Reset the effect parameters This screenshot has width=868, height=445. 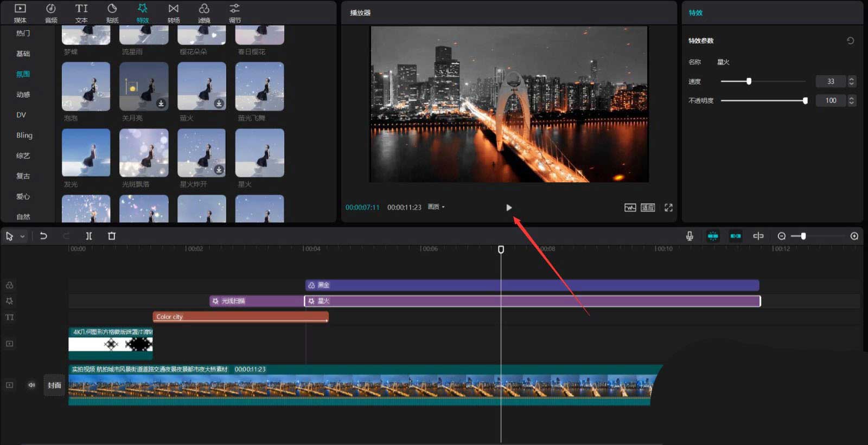(850, 41)
